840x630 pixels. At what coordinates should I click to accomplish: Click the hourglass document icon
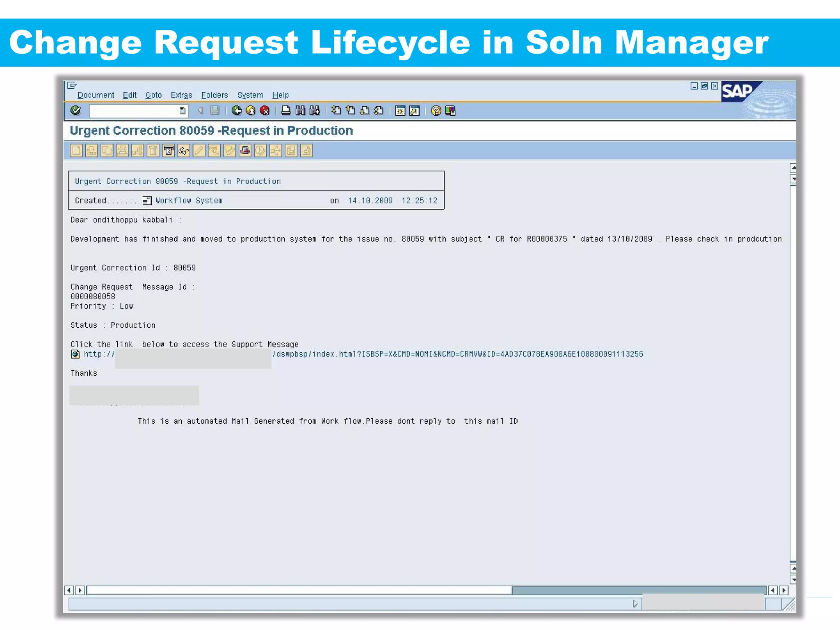coord(168,151)
